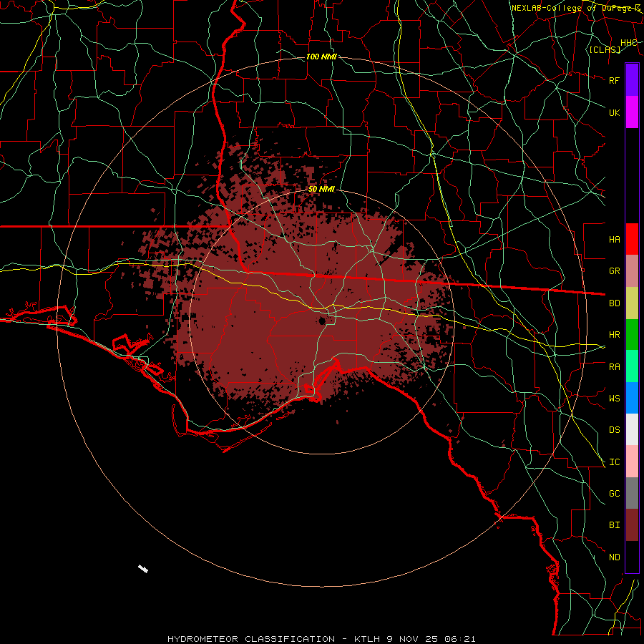The height and width of the screenshot is (644, 644).
Task: Click the HHC product code label
Action: click(x=628, y=43)
